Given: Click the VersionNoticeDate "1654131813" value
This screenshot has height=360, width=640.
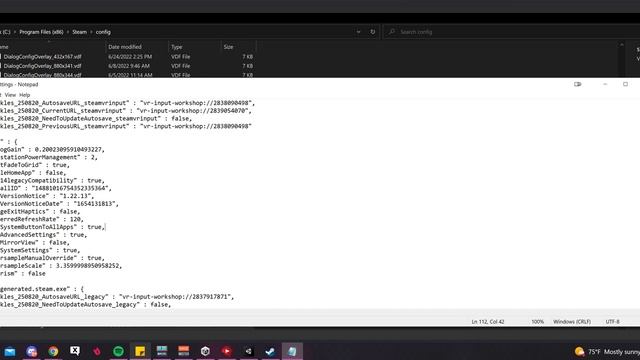Looking at the screenshot, I should coord(96,204).
